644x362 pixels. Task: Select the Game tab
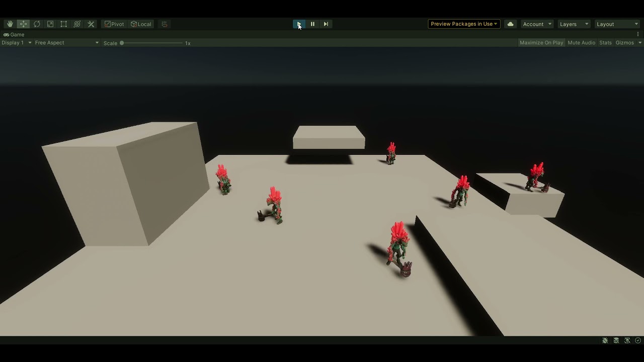[x=14, y=35]
